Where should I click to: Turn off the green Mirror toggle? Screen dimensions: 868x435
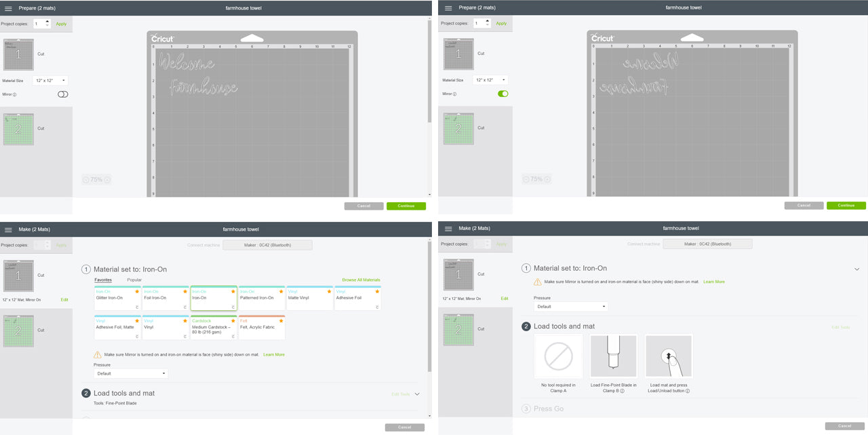(503, 94)
